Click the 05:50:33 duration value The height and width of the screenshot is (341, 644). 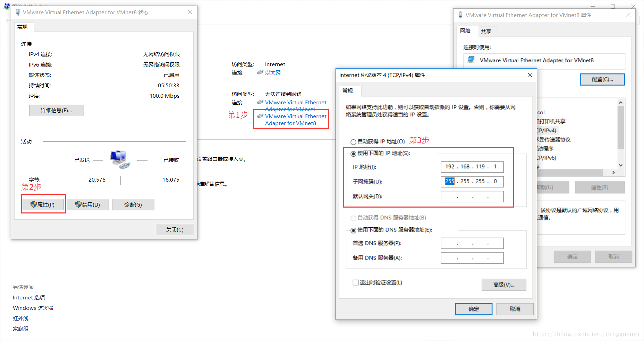coord(169,86)
